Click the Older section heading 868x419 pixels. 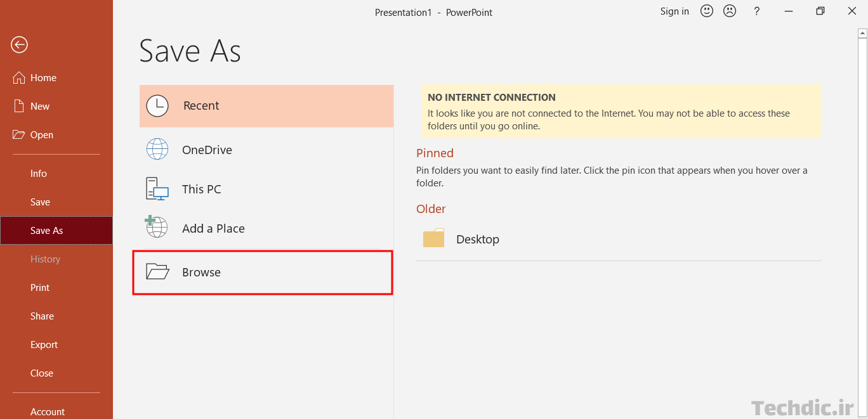(431, 209)
